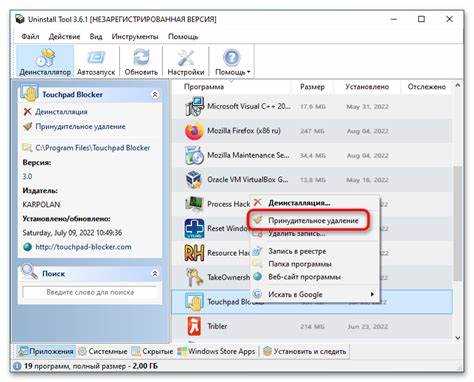
Task: Click the folder icon beside program path
Action: coord(27,148)
